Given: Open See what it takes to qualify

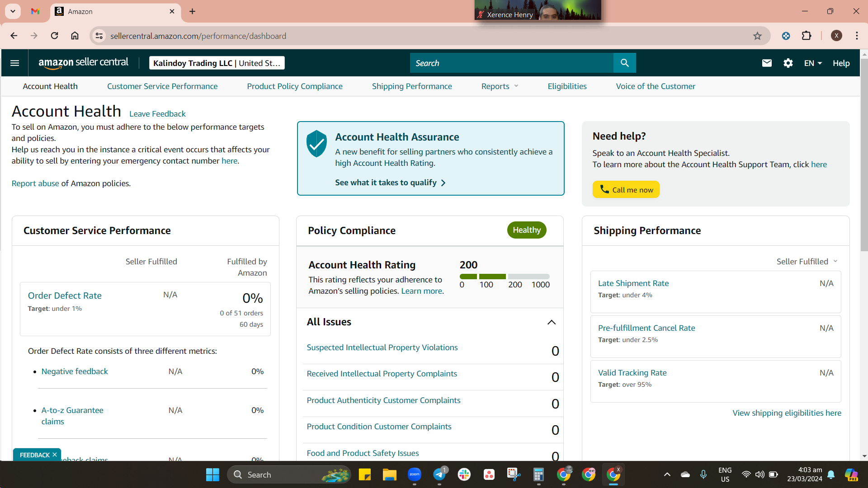Looking at the screenshot, I should (390, 183).
